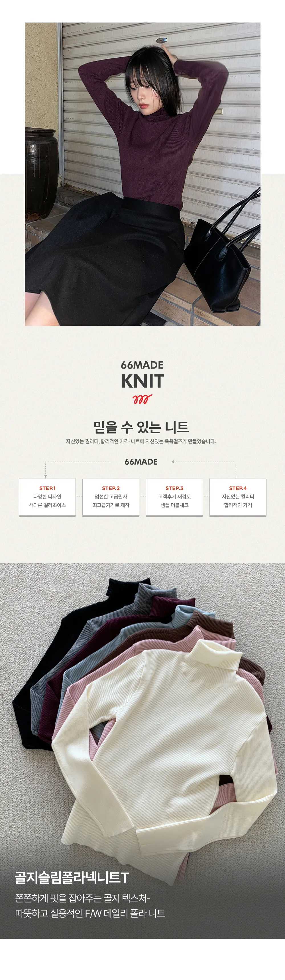Click the 골지슬림폴라넥니트T product title
Screen dimensions: 285x980
point(72,878)
